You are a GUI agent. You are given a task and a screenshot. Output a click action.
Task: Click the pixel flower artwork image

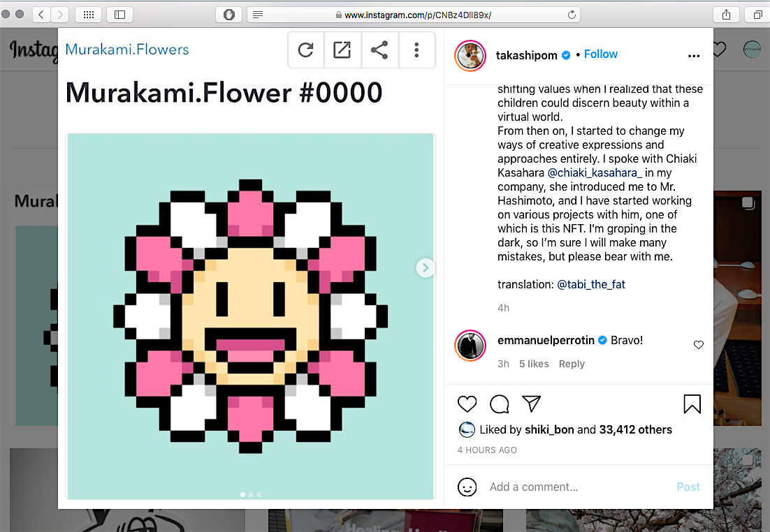(x=250, y=316)
